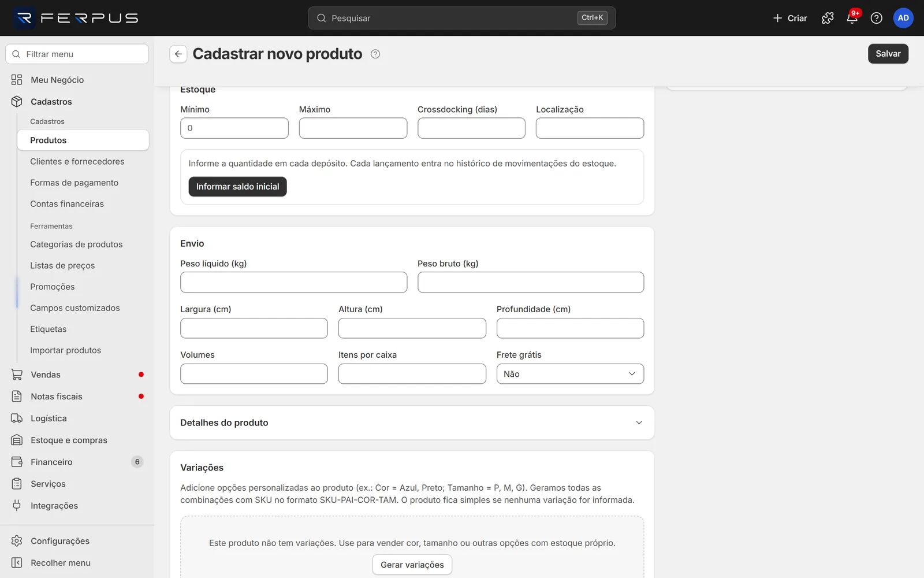
Task: Open Configurações in the sidebar
Action: tap(77, 541)
